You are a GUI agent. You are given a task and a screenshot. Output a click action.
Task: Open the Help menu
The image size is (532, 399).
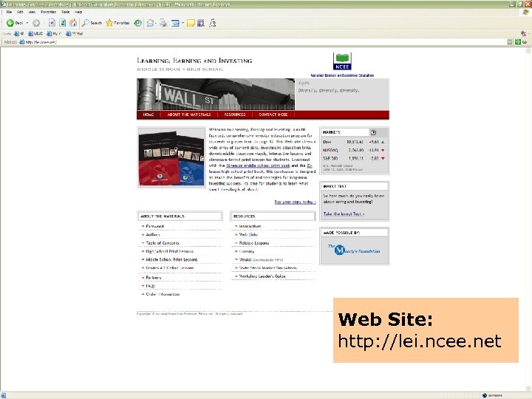pyautogui.click(x=78, y=12)
